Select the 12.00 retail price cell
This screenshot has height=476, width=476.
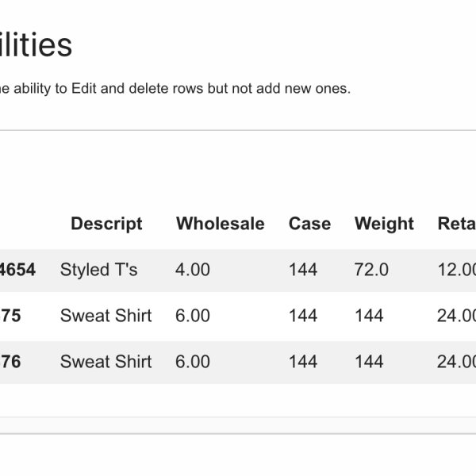(x=456, y=270)
